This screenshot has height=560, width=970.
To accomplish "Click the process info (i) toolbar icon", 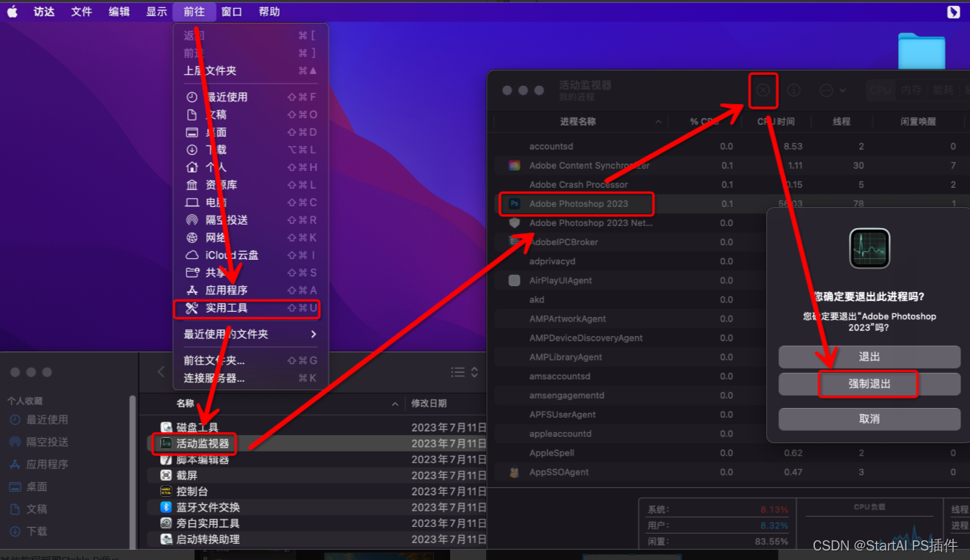I will coord(794,90).
